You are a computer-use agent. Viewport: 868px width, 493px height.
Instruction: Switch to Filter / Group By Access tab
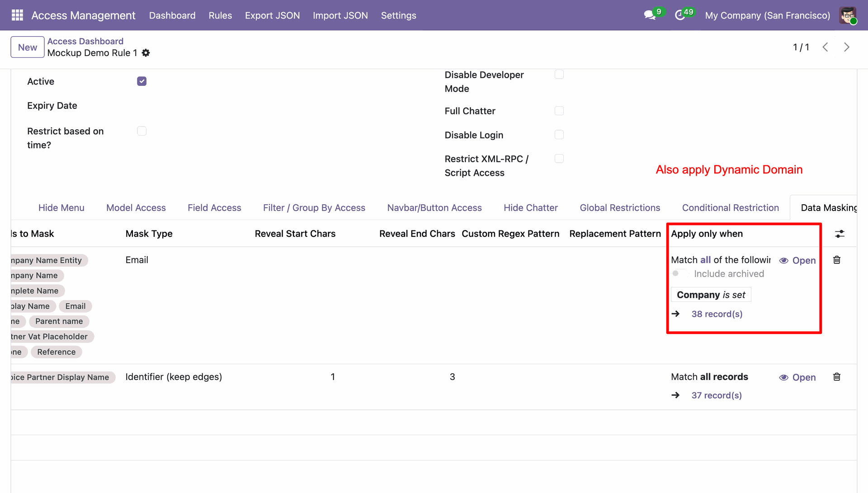click(x=314, y=208)
